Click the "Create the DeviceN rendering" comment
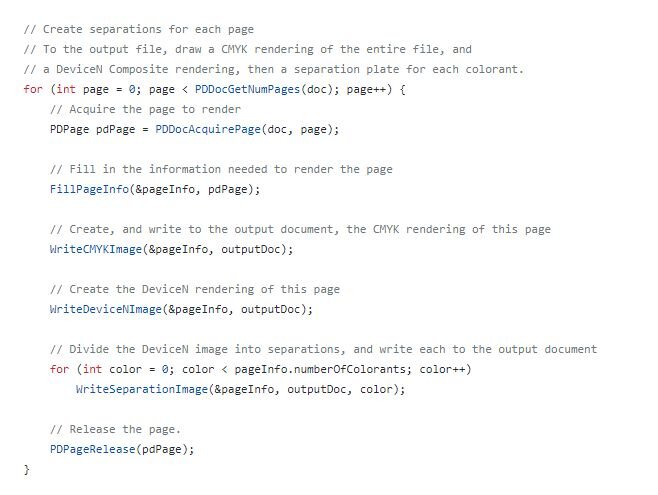The height and width of the screenshot is (495, 658). (194, 289)
